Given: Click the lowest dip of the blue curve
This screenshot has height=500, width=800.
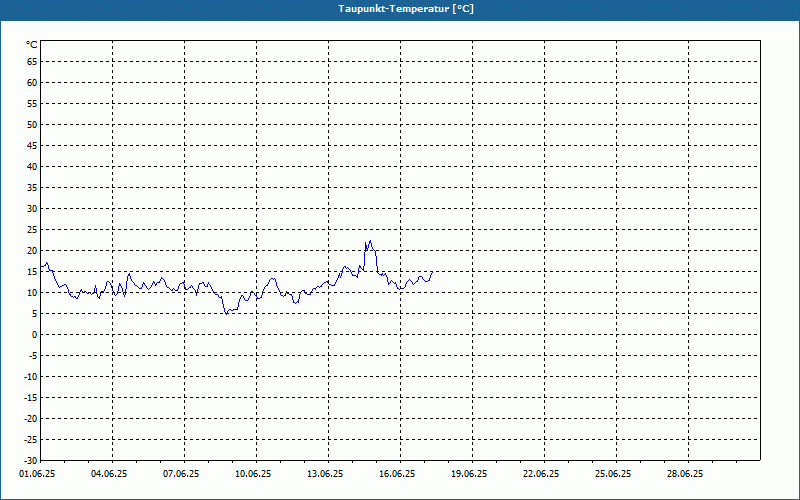Looking at the screenshot, I should click(x=227, y=314).
